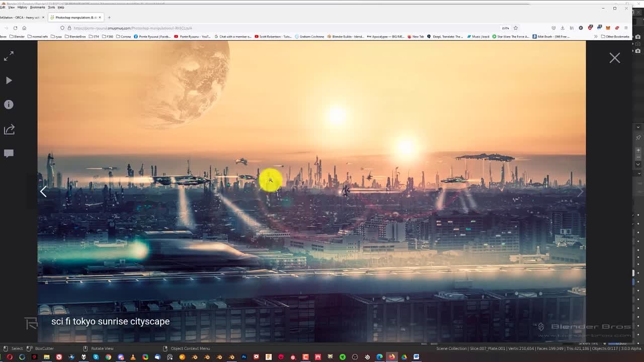Open the Scott Robertson tutorial bookmark
The width and height of the screenshot is (644, 362).
click(x=273, y=37)
